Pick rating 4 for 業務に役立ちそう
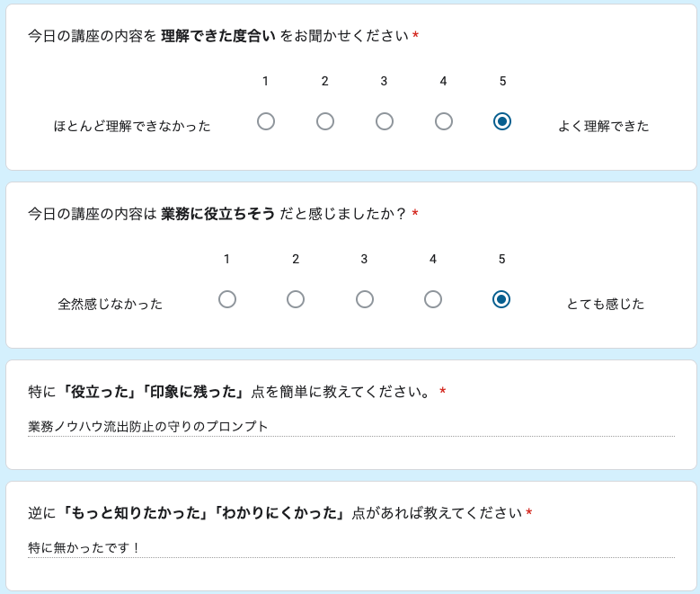 click(x=433, y=299)
